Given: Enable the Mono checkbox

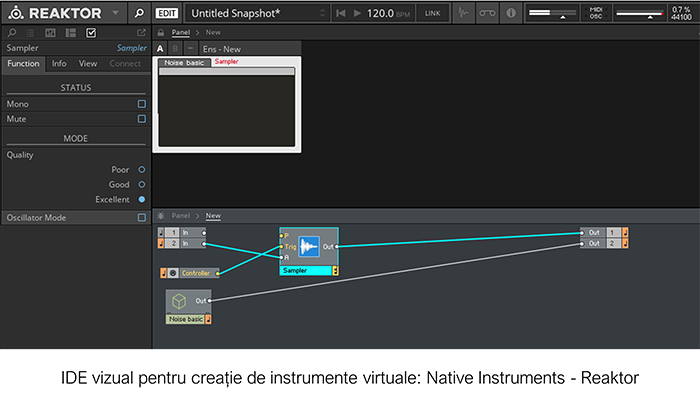Looking at the screenshot, I should click(142, 104).
